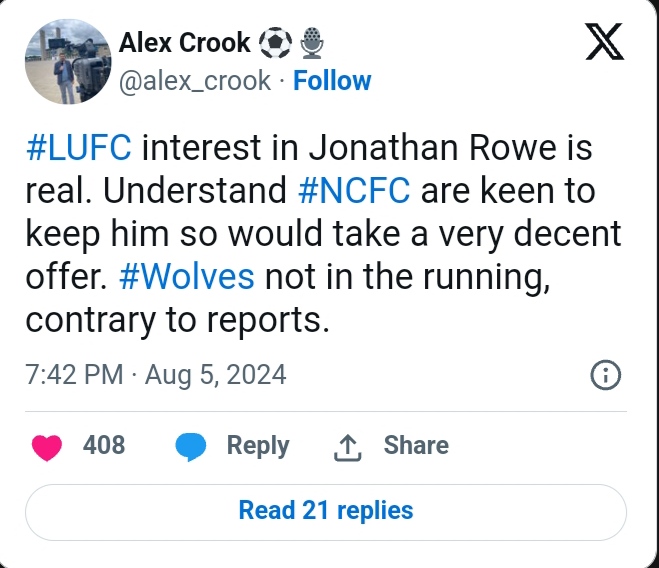Click the X logo icon
The height and width of the screenshot is (568, 659).
pyautogui.click(x=602, y=43)
